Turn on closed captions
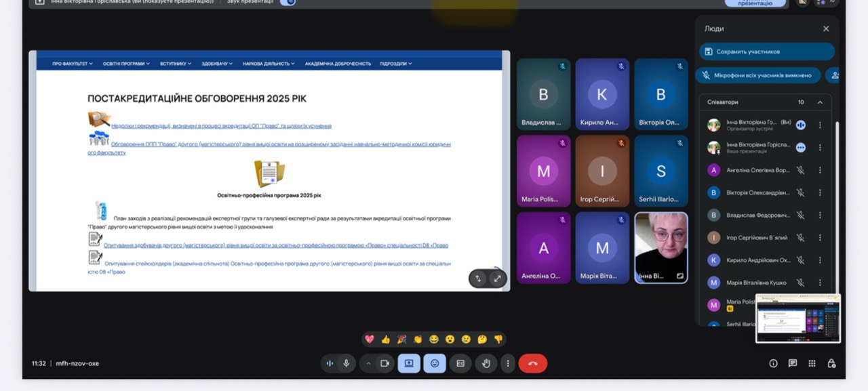The width and height of the screenshot is (868, 391). click(460, 363)
